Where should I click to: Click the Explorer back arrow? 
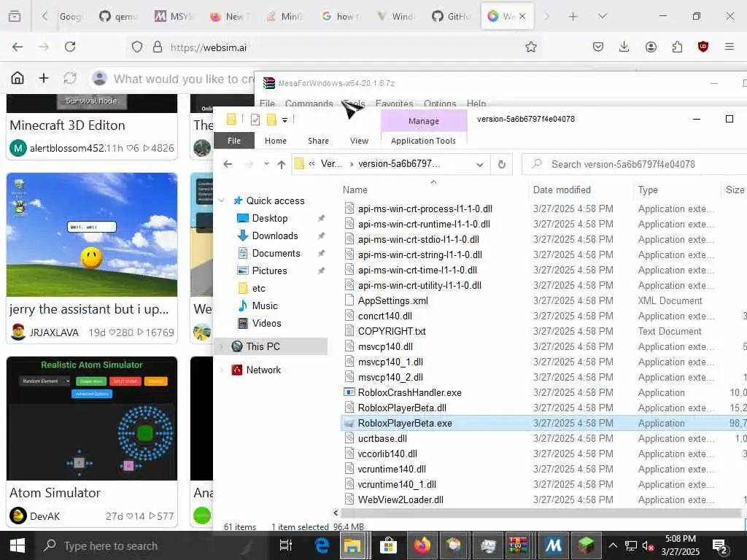[228, 164]
